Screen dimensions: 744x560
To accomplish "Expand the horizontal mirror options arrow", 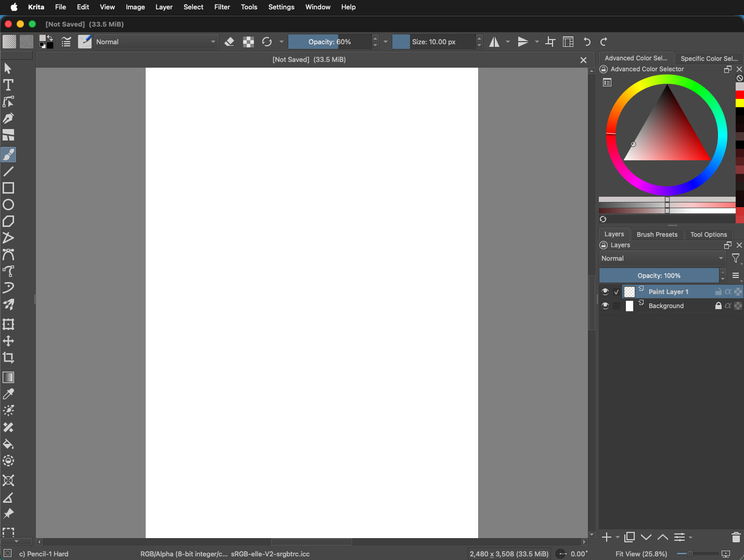I will pos(508,42).
